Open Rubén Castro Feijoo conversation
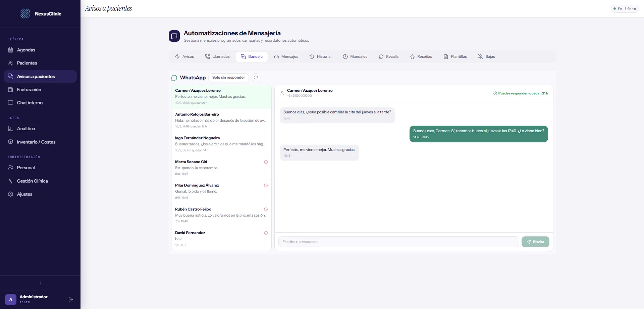Image resolution: width=644 pixels, height=309 pixels. point(221,215)
